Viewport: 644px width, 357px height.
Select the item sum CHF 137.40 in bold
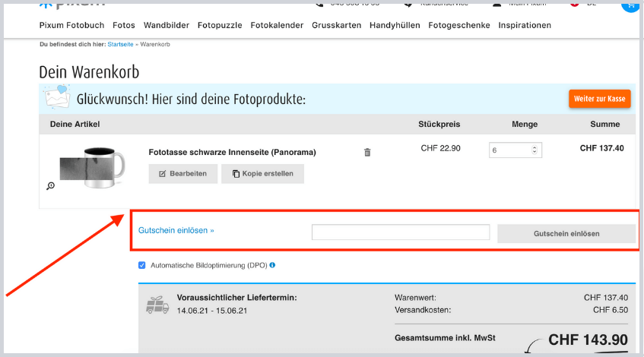coord(601,148)
